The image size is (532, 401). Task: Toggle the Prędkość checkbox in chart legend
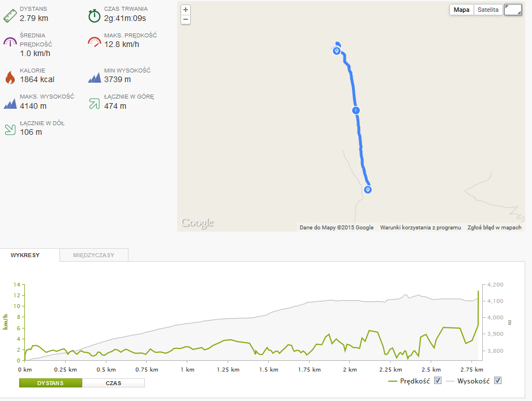tap(437, 380)
